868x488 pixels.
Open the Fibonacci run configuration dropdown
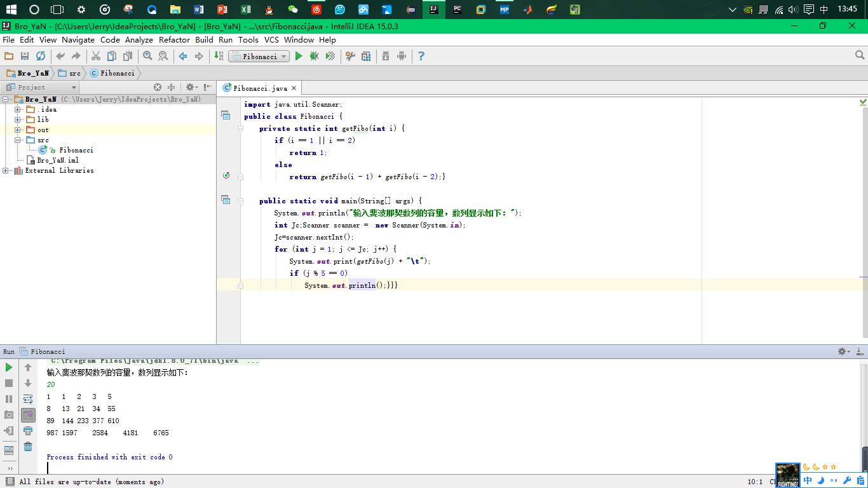pyautogui.click(x=259, y=56)
